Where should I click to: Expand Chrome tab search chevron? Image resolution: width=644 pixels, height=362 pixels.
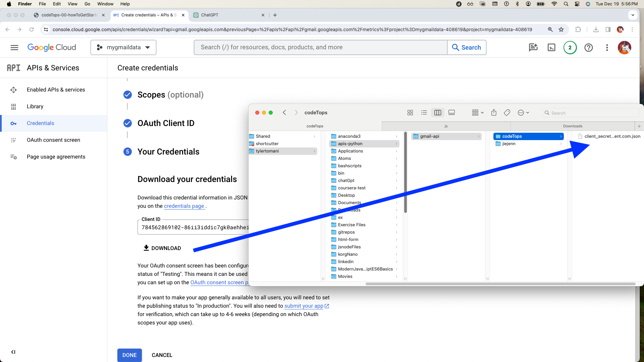click(633, 15)
